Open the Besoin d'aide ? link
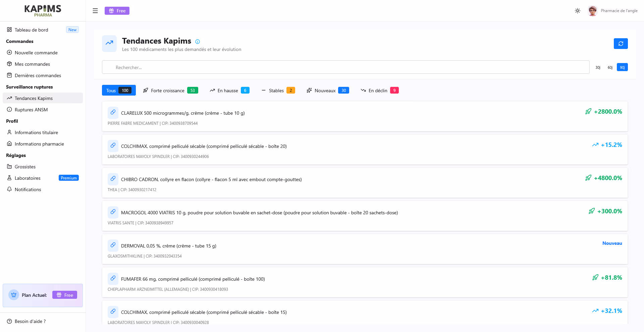Screen dimensions: 644x332 [30, 321]
